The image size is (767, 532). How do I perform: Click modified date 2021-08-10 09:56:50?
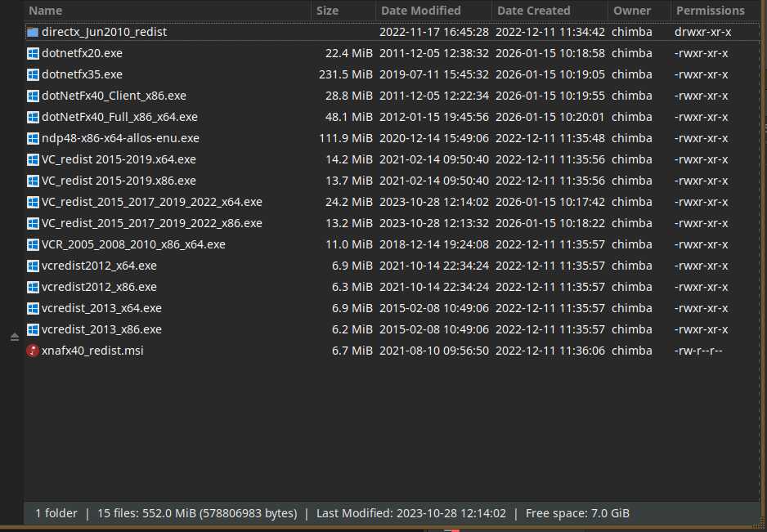(434, 351)
